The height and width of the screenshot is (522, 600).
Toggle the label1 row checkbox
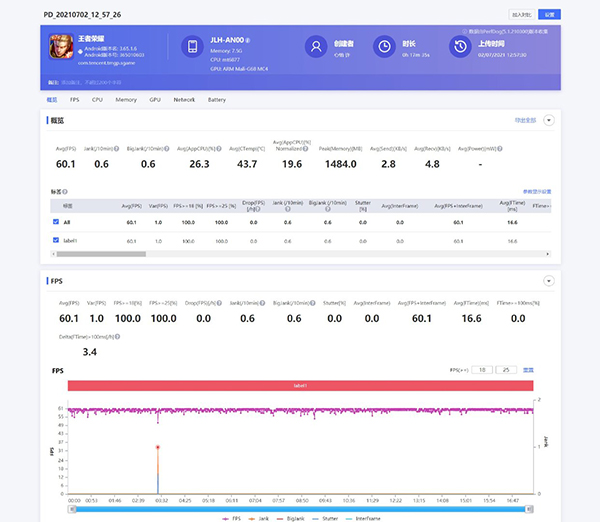pyautogui.click(x=54, y=241)
